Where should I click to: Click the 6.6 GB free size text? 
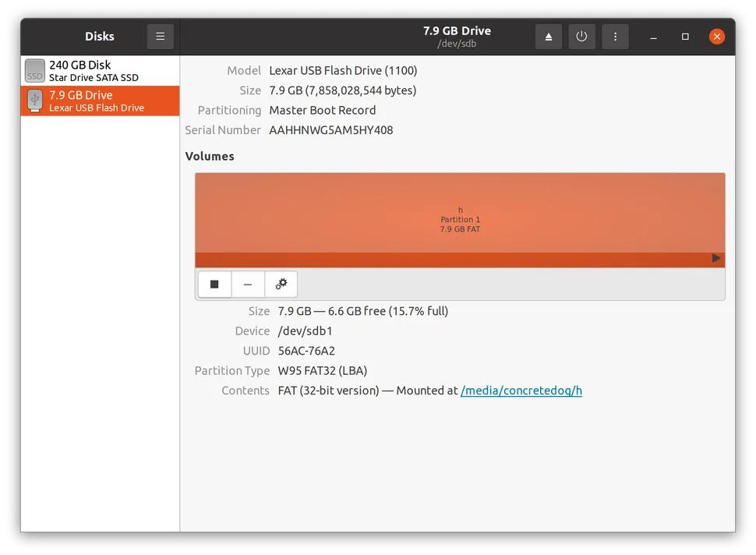(357, 312)
